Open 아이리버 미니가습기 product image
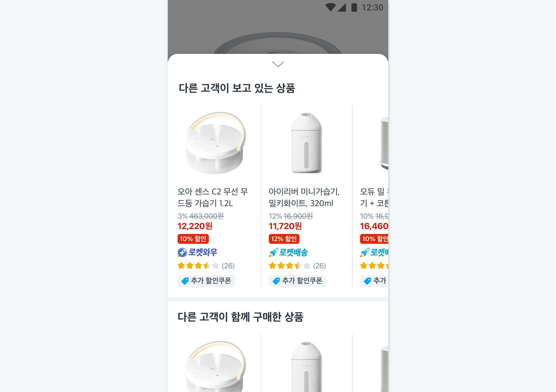This screenshot has width=556, height=392. [x=306, y=143]
